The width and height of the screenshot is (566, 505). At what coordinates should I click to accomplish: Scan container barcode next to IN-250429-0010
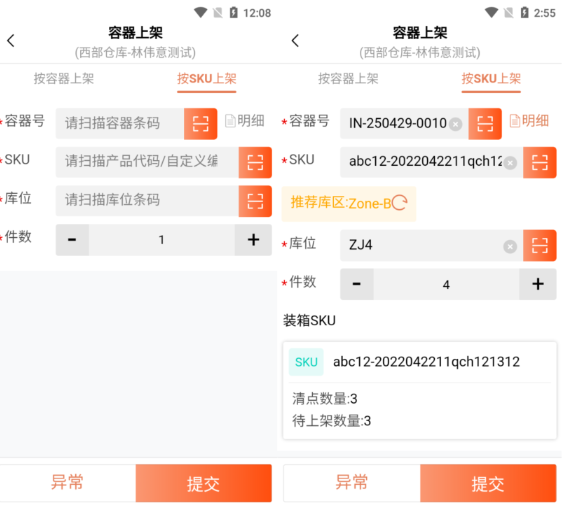click(x=485, y=124)
